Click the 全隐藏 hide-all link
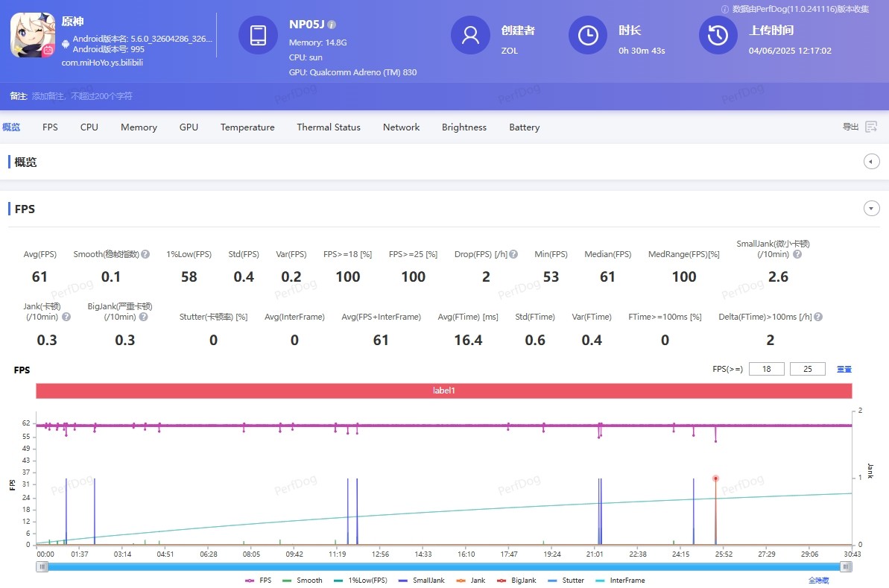 [818, 580]
